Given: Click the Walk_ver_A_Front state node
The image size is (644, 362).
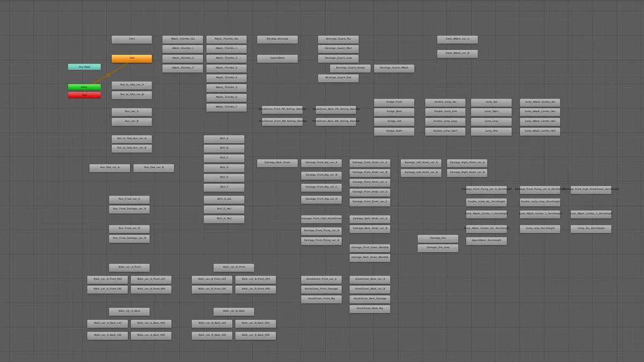Looking at the screenshot, I should 129,267.
